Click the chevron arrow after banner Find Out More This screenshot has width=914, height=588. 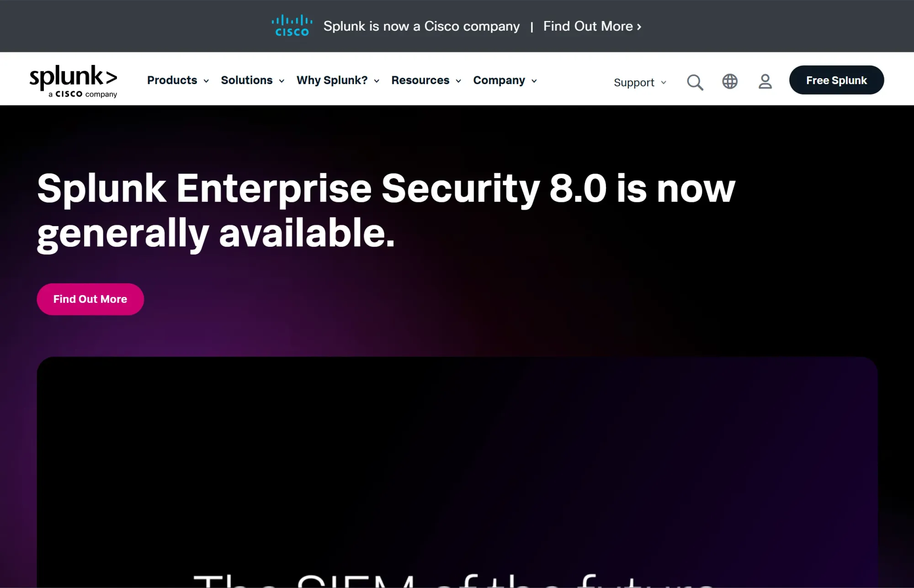tap(640, 26)
